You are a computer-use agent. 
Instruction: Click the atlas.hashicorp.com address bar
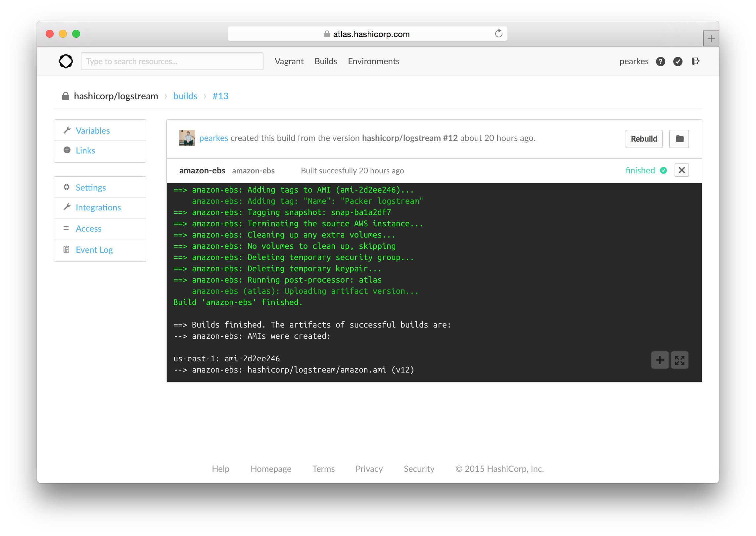[x=367, y=34]
